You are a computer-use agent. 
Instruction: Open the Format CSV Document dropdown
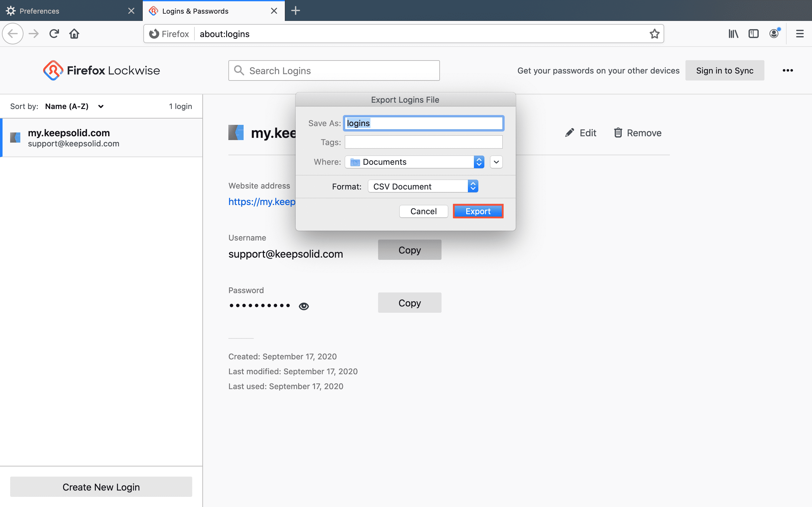(x=423, y=186)
